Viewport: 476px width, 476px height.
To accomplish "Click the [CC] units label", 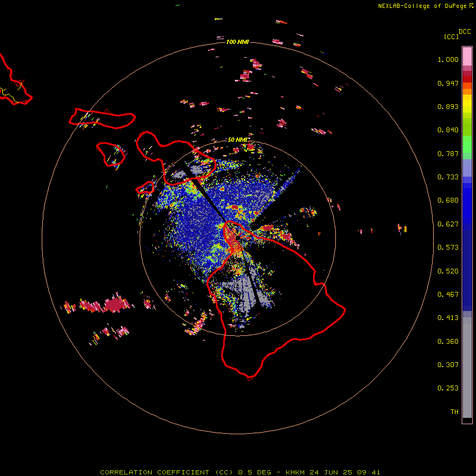I will [451, 36].
